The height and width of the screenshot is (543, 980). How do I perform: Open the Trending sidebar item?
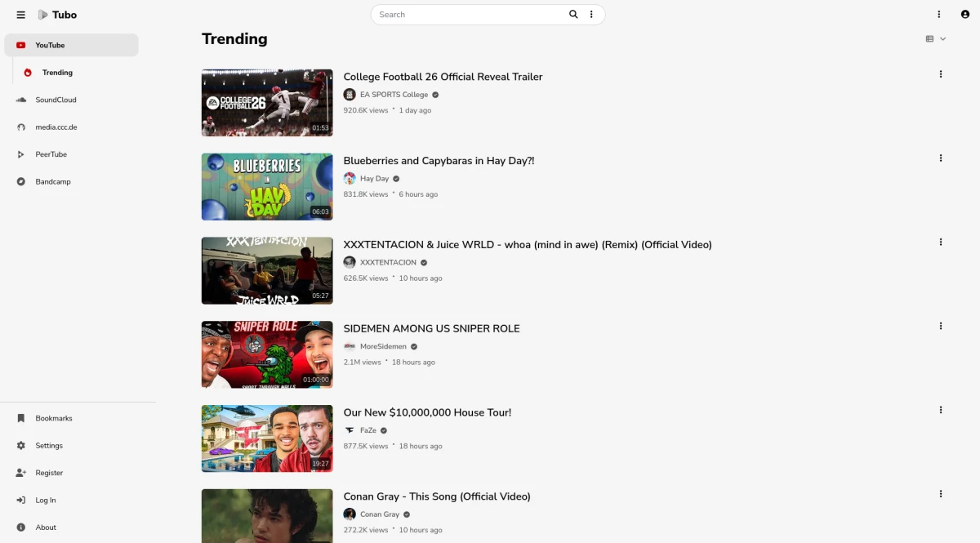[x=57, y=73]
